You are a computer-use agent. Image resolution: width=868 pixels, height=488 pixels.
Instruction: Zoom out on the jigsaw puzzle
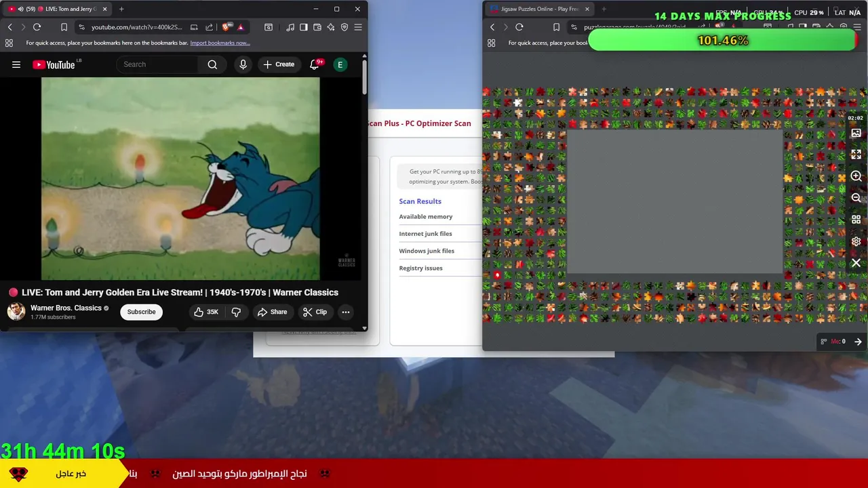click(x=856, y=198)
